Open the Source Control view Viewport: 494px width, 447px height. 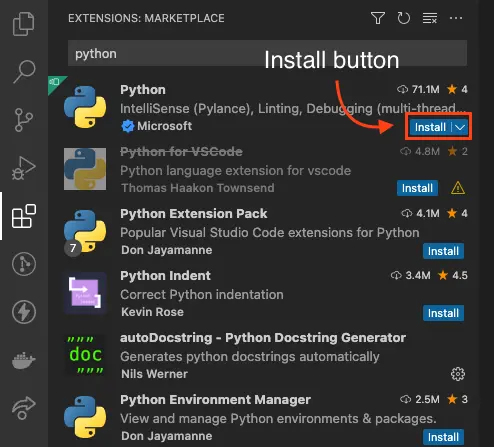coord(24,120)
